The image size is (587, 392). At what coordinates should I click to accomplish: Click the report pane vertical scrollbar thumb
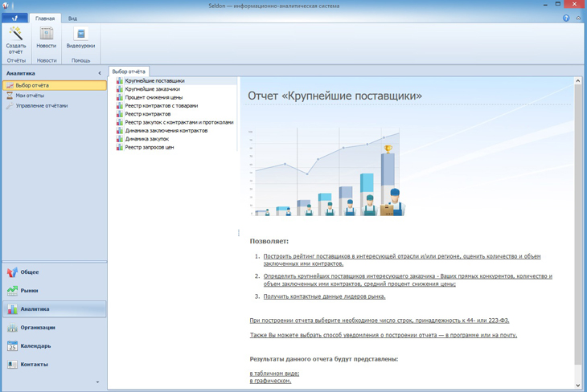(x=578, y=224)
